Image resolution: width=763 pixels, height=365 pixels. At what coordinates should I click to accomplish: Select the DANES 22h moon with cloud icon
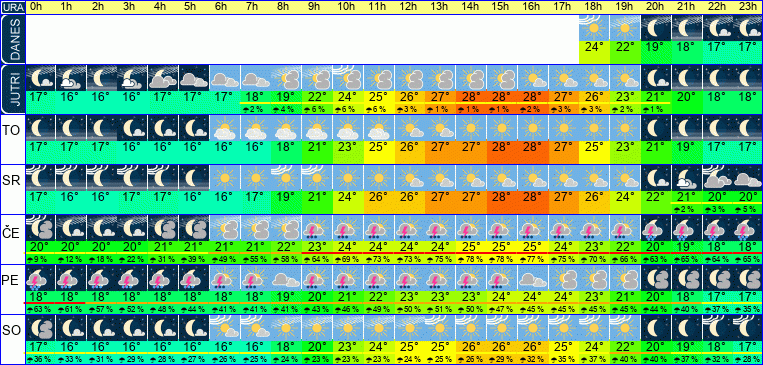pos(717,28)
